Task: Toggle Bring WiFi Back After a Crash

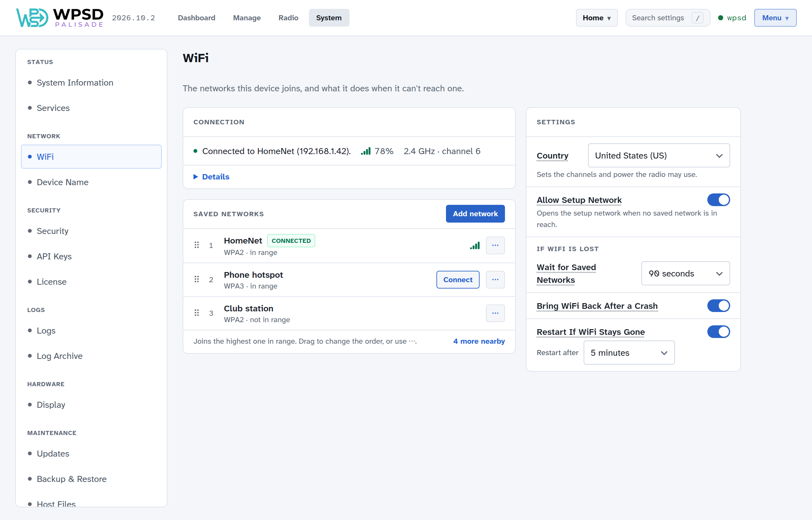Action: pos(718,306)
